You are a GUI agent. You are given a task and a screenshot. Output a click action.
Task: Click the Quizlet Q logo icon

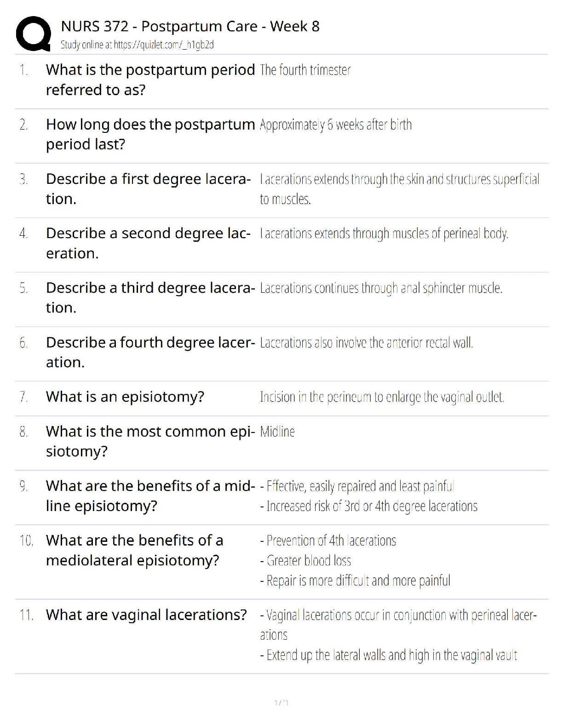(x=33, y=34)
